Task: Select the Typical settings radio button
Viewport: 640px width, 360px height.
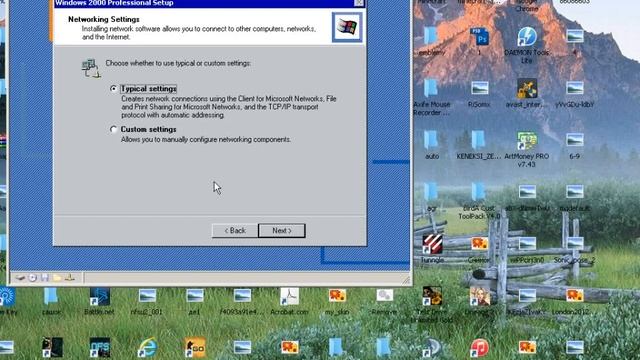Action: pyautogui.click(x=113, y=89)
